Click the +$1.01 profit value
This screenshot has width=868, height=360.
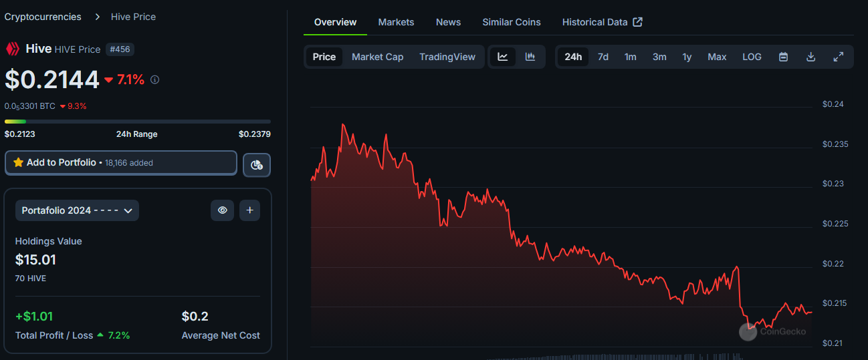[x=34, y=316]
